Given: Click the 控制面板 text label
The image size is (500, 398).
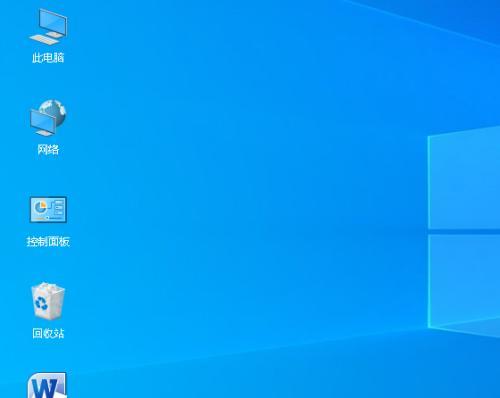Looking at the screenshot, I should point(48,241).
